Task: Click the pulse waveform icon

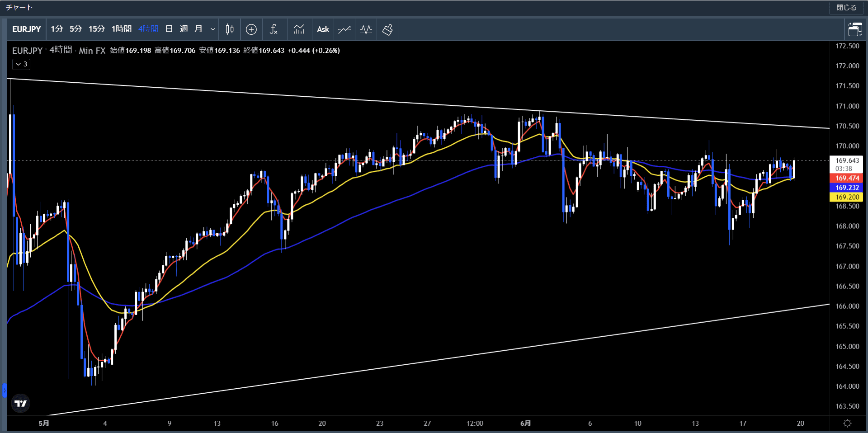Action: 366,29
